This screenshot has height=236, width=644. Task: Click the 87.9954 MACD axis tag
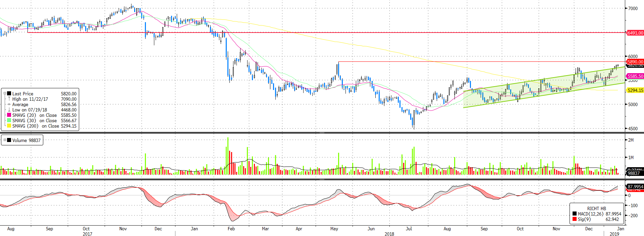pyautogui.click(x=635, y=187)
